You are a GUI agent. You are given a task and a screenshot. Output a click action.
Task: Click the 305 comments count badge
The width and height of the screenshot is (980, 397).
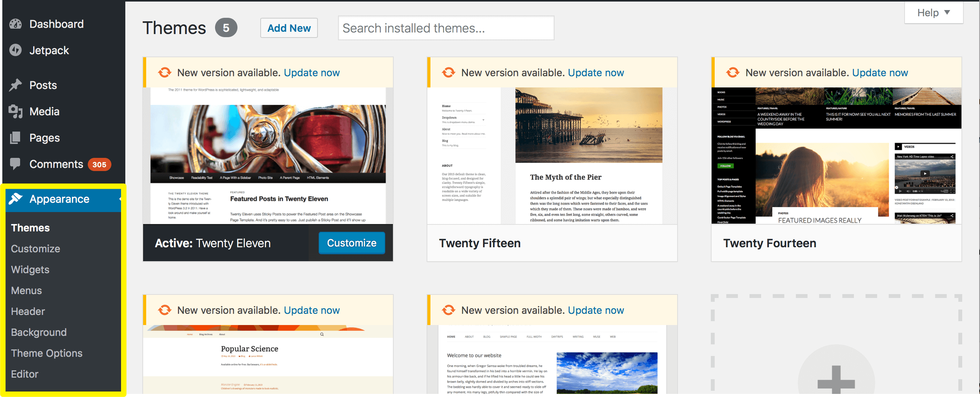[x=99, y=164]
